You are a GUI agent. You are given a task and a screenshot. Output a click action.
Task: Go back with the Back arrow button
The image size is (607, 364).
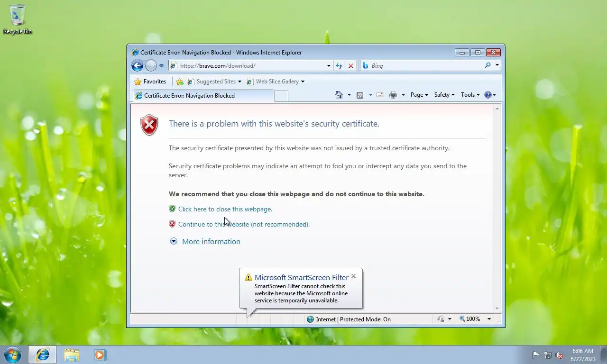(x=137, y=66)
